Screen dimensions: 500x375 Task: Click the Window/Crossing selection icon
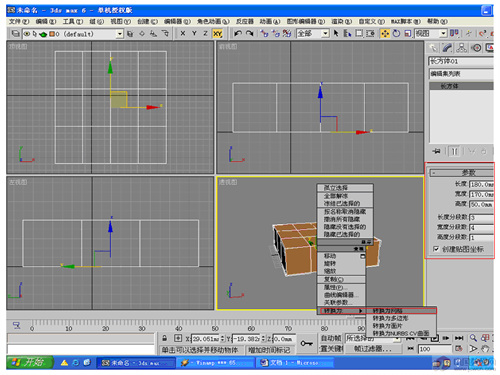[x=370, y=33]
